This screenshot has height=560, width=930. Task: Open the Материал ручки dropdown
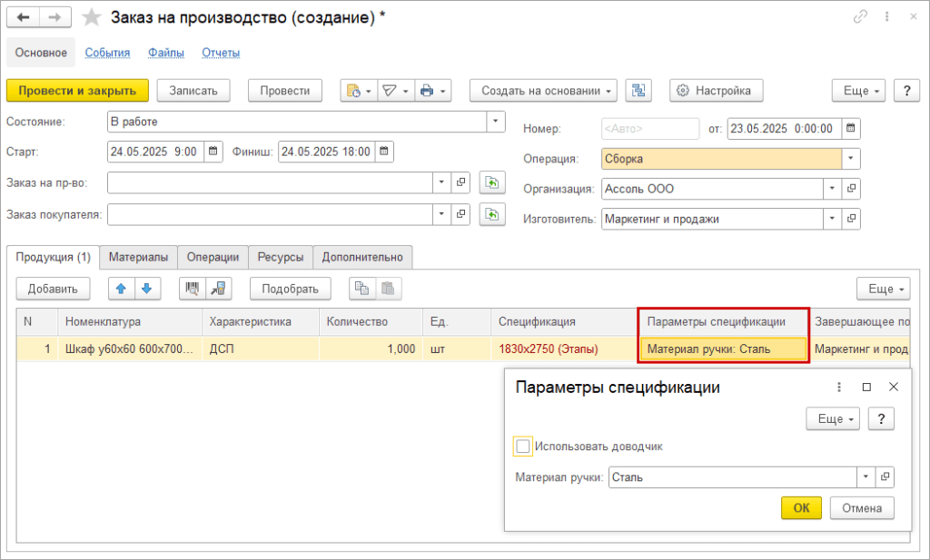point(866,476)
